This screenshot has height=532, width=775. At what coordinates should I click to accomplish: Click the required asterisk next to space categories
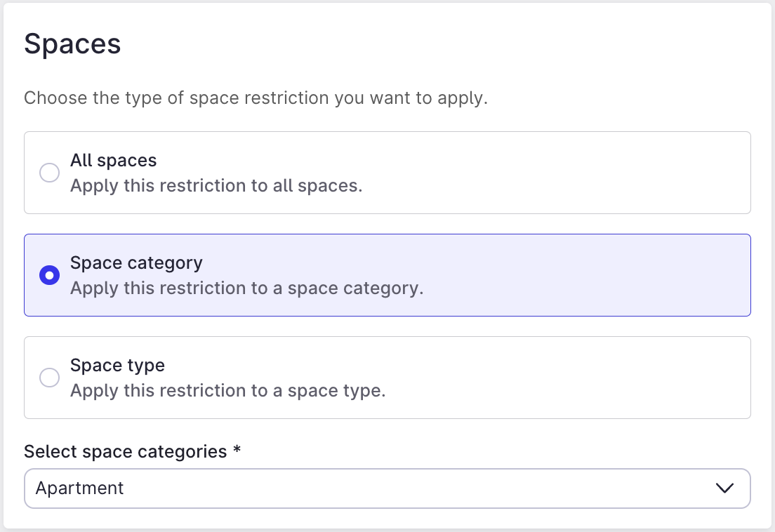click(237, 451)
